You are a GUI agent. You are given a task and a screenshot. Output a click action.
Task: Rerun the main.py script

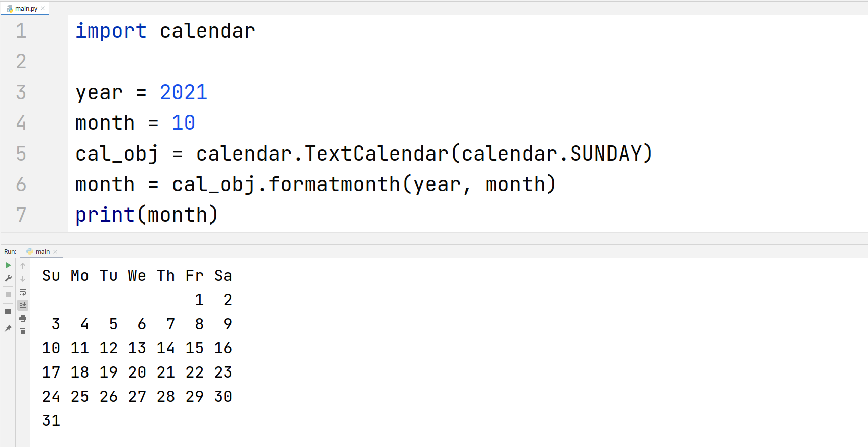click(x=8, y=265)
